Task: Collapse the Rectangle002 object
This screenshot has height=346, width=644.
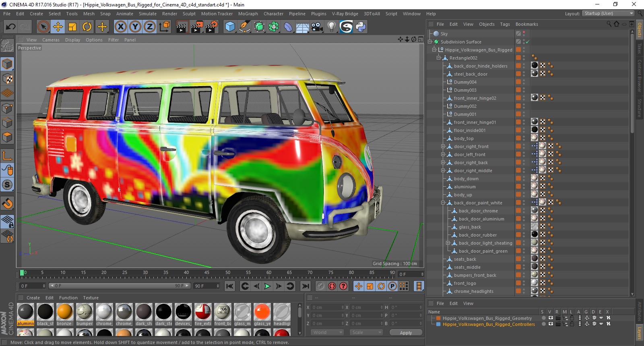Action: (438, 58)
